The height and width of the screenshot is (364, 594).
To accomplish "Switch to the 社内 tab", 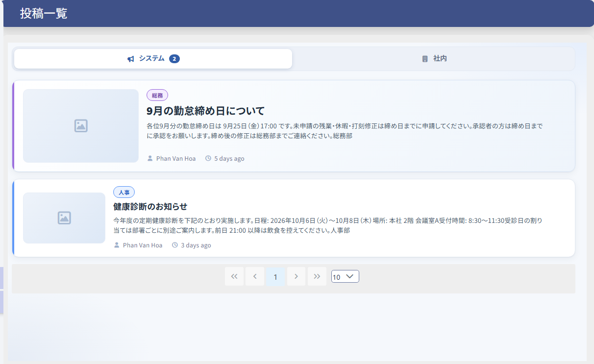I will (434, 59).
